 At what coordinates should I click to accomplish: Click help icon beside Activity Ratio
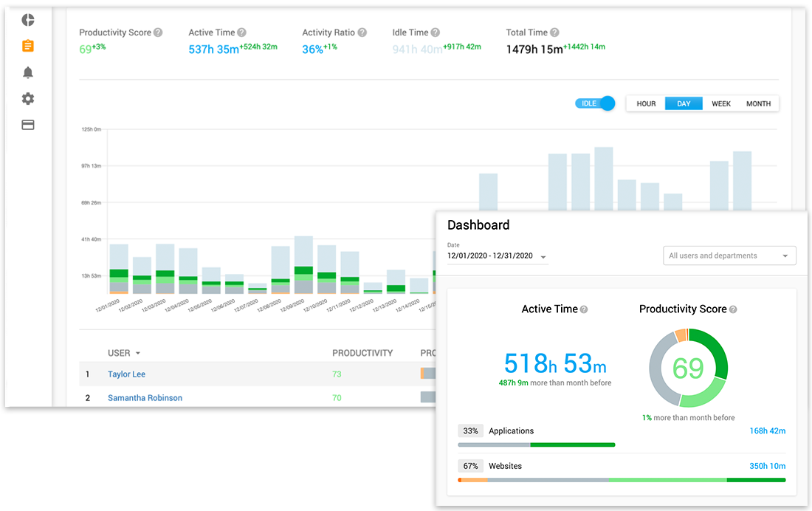tap(362, 32)
